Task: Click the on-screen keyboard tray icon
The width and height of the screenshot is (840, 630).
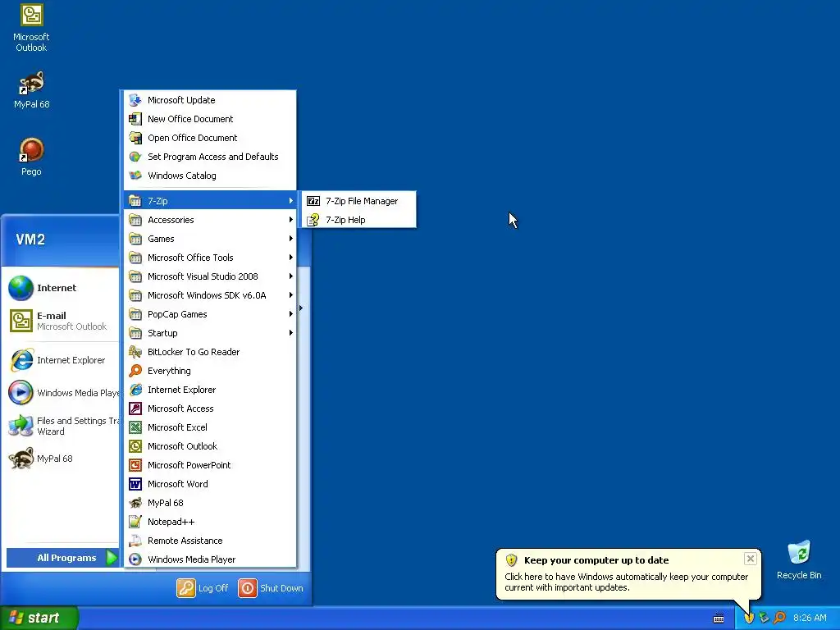Action: [719, 619]
